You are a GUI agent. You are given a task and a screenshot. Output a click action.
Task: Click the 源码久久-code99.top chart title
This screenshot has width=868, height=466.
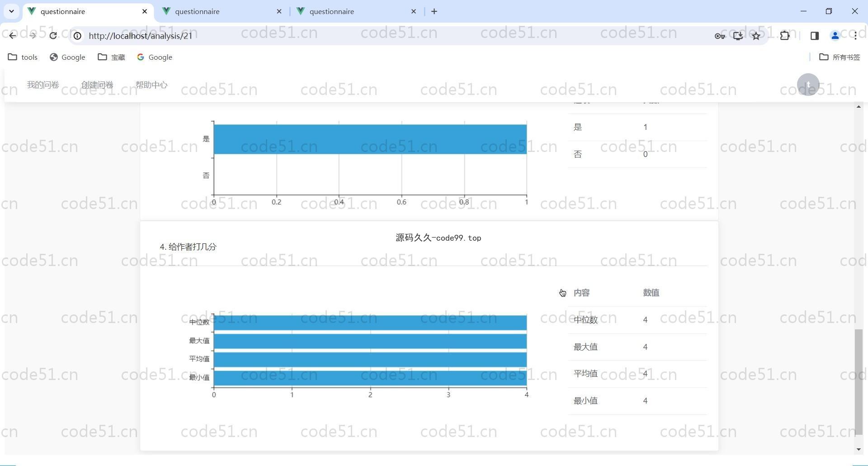point(438,238)
